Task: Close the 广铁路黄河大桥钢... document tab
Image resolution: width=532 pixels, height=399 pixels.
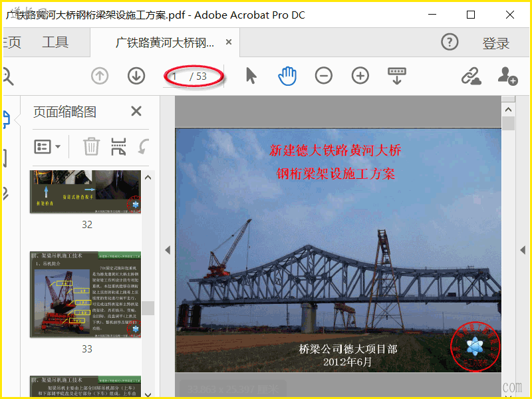Action: pos(229,42)
